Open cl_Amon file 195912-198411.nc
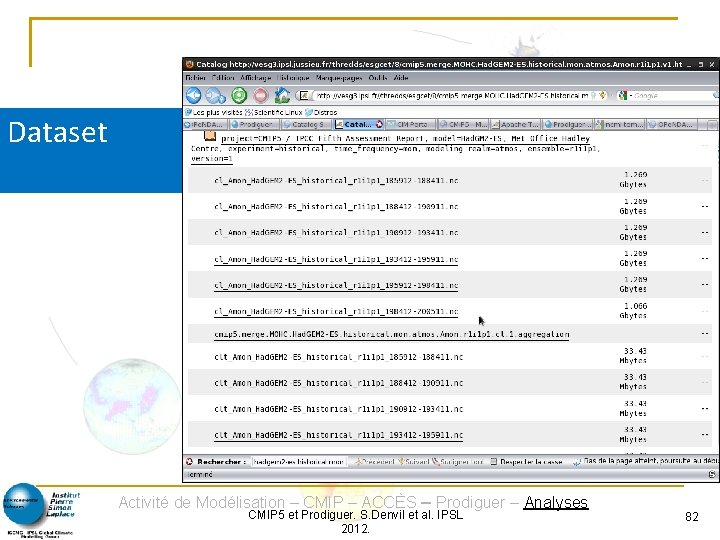720x540 pixels. click(336, 285)
